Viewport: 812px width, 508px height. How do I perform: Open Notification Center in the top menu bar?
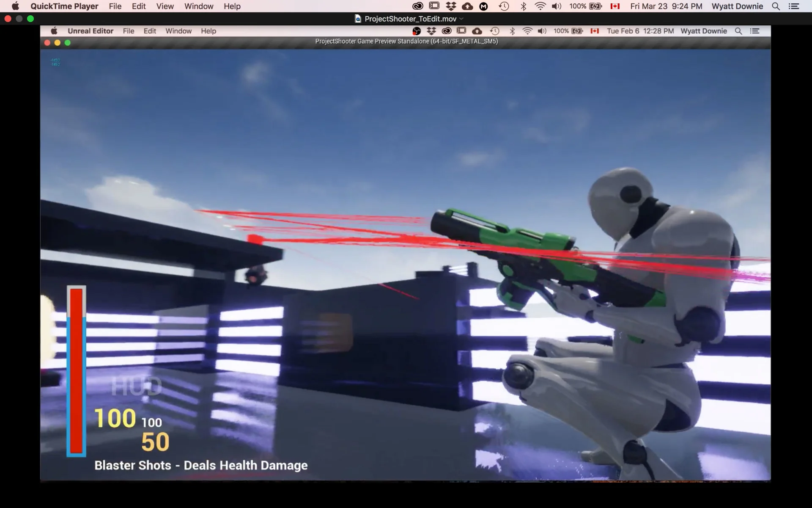click(794, 6)
